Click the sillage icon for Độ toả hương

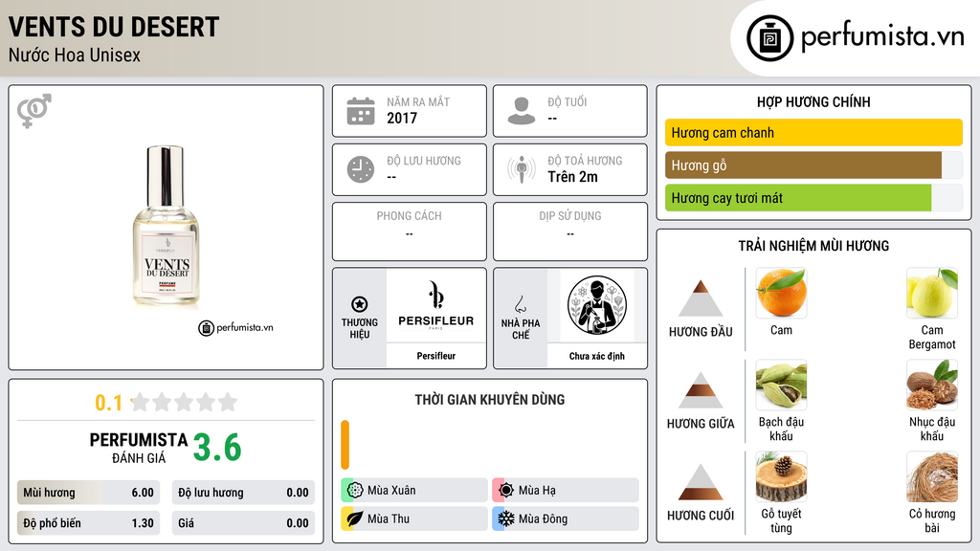(522, 169)
